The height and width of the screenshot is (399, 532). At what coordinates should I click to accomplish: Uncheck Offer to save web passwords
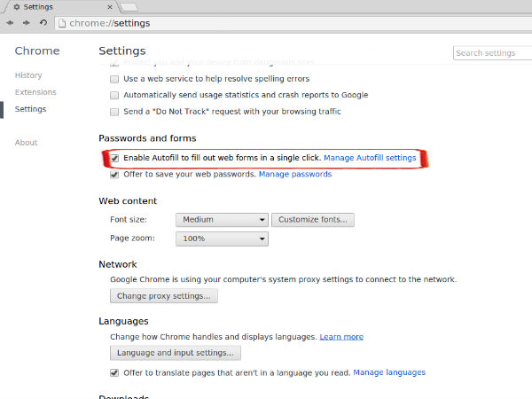click(114, 175)
